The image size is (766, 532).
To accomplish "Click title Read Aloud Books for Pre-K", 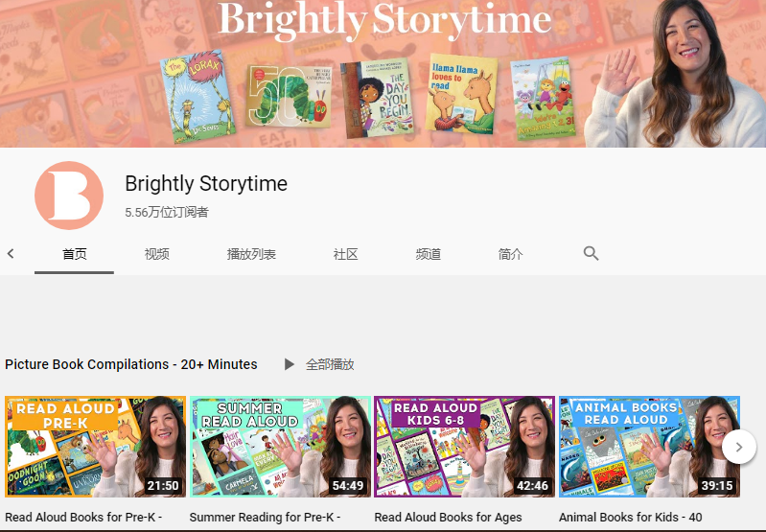I will (x=83, y=518).
